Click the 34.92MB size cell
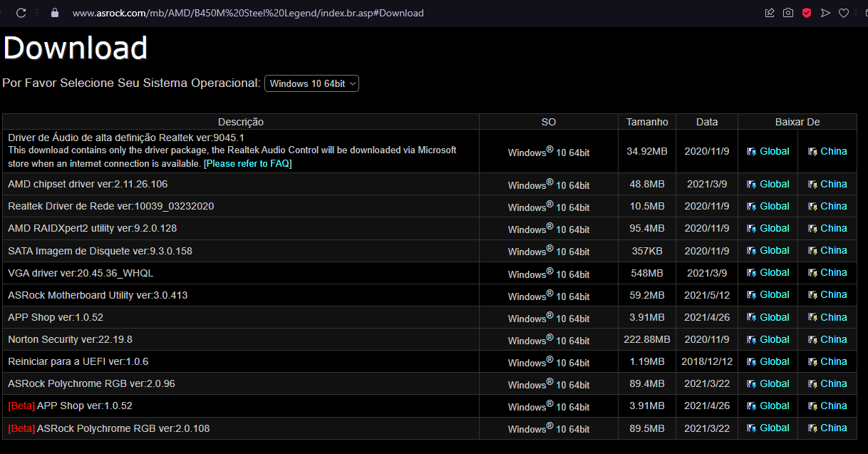Image resolution: width=868 pixels, height=454 pixels. click(x=647, y=151)
